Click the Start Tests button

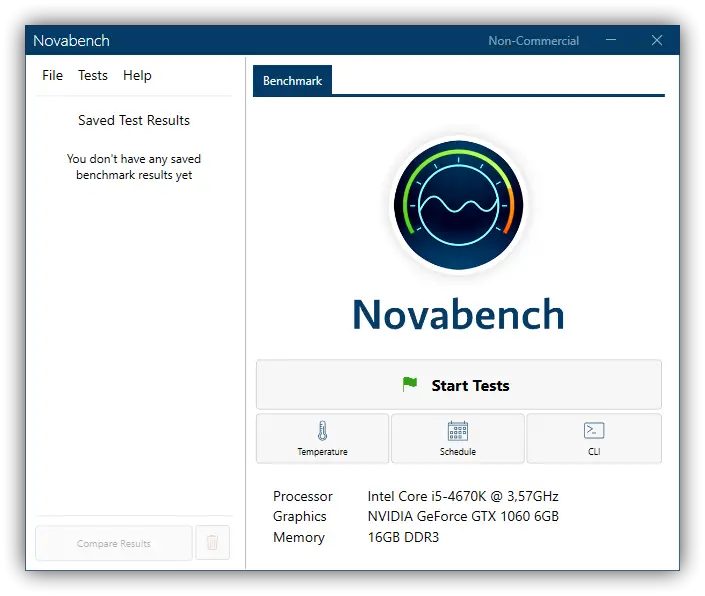(x=459, y=385)
